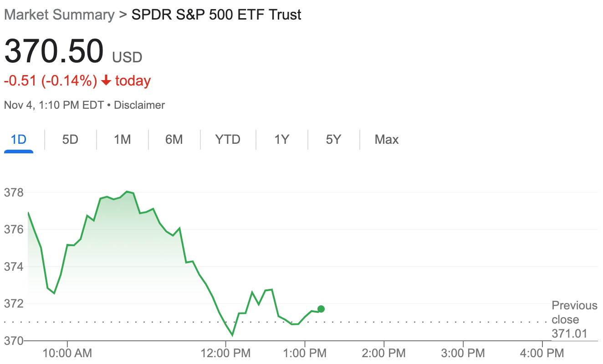Click the Market Summary breadcrumb link
The image size is (603, 364).
point(59,15)
